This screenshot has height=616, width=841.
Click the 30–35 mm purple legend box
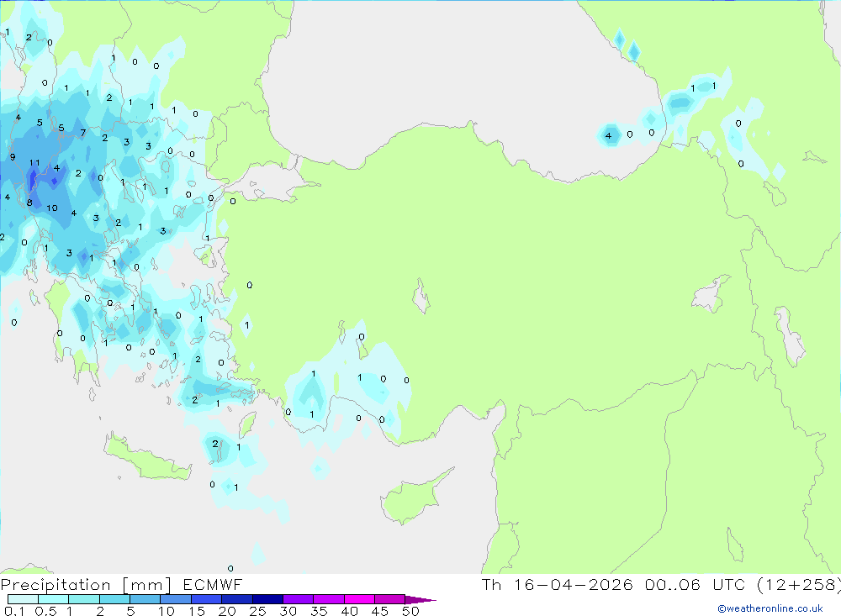[x=298, y=599]
